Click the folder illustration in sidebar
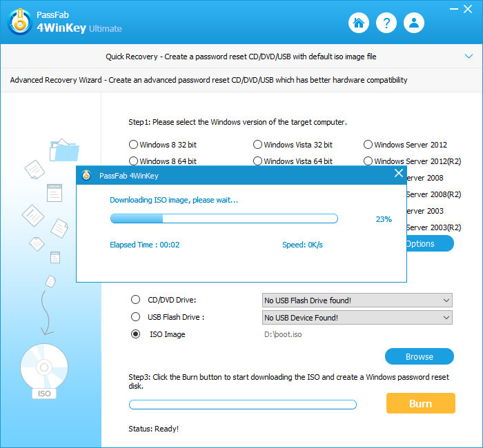Viewport: 483px width, 448px height. pos(64,150)
